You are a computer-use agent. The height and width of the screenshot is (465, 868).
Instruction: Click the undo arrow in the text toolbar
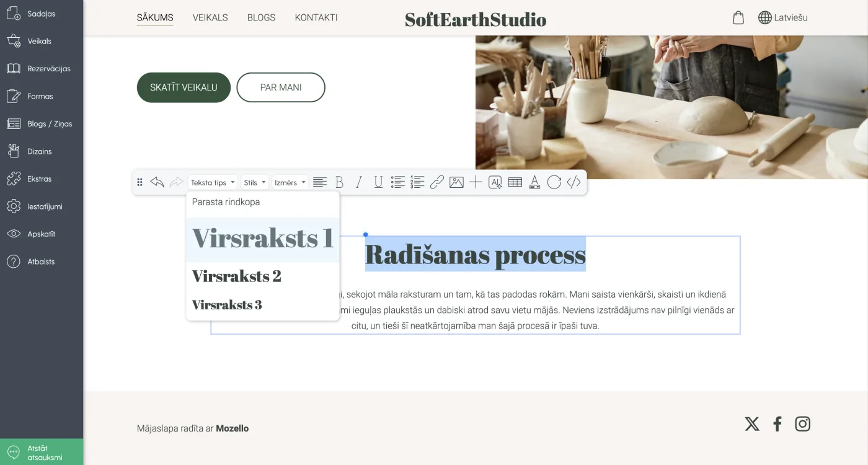click(x=157, y=182)
